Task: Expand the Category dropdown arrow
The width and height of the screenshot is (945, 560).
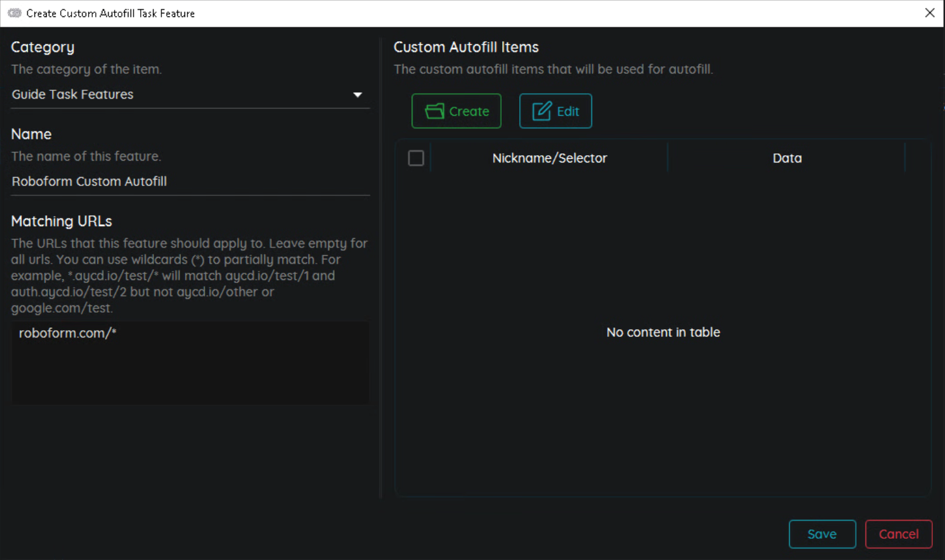Action: click(357, 95)
